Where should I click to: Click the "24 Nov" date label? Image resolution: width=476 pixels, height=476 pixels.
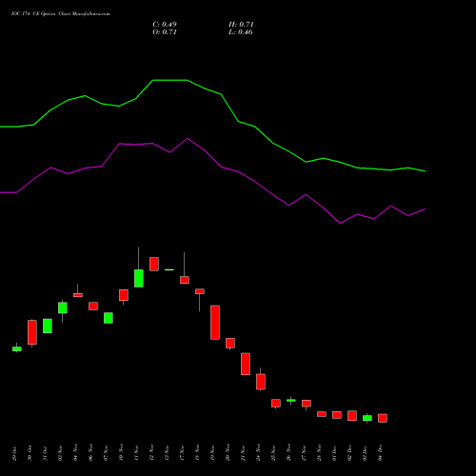coord(258,453)
